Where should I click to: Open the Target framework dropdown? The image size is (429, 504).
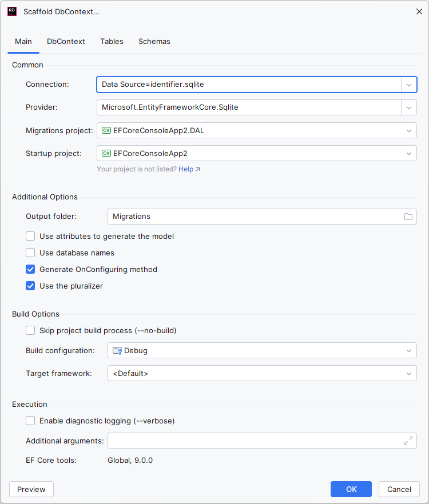point(409,373)
